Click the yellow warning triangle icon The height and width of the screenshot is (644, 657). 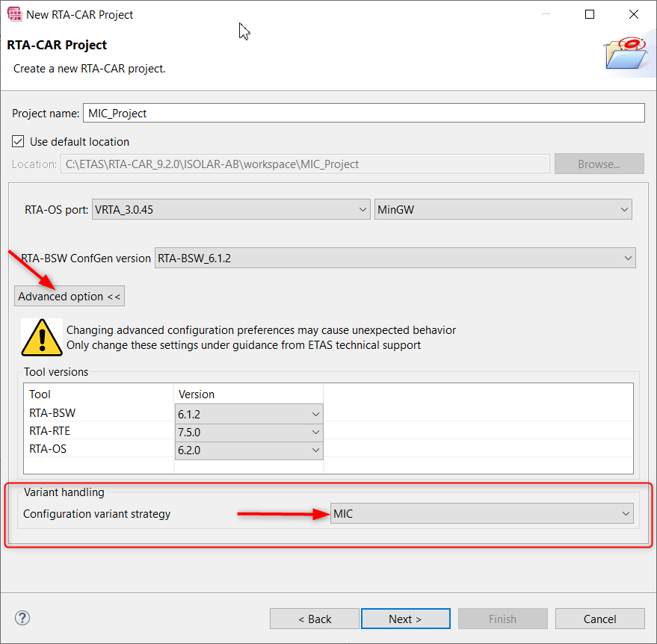tap(41, 338)
